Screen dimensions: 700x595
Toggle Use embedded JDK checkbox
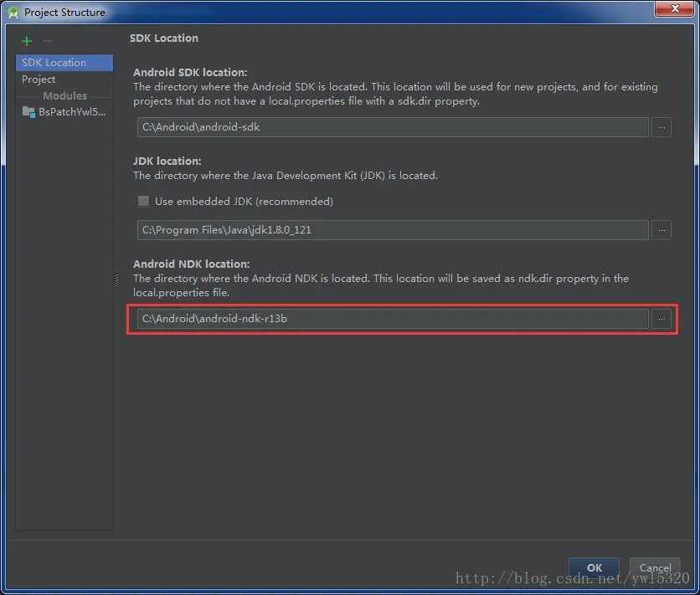(143, 201)
